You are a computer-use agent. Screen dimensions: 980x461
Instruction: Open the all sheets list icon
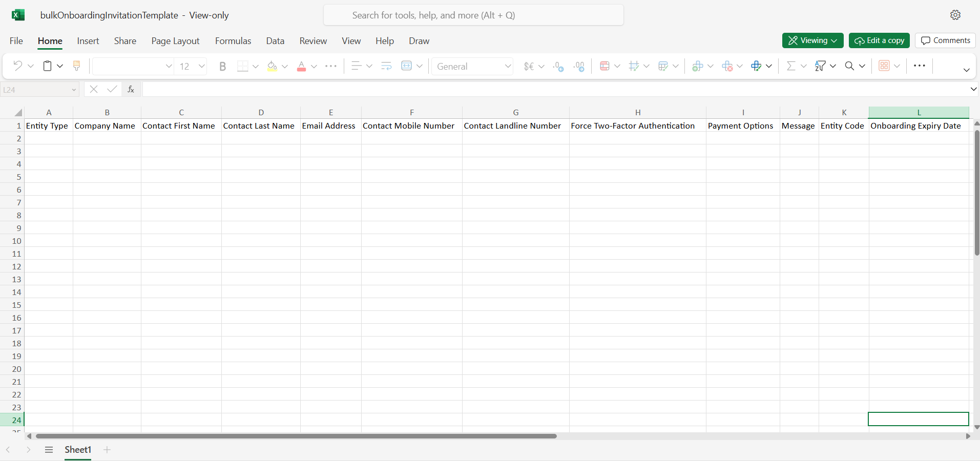pos(49,450)
